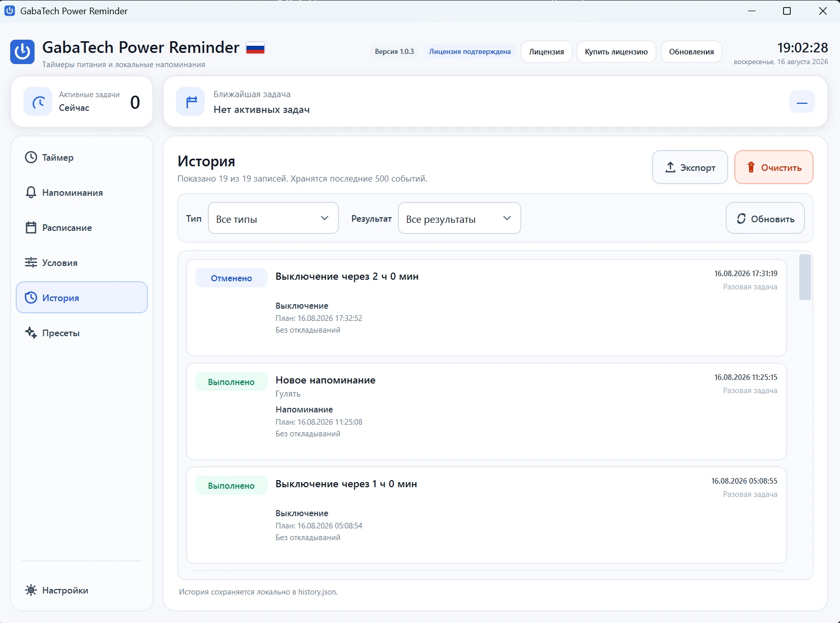Click the Лицензия подтверждена badge
The image size is (840, 623).
[x=470, y=51]
